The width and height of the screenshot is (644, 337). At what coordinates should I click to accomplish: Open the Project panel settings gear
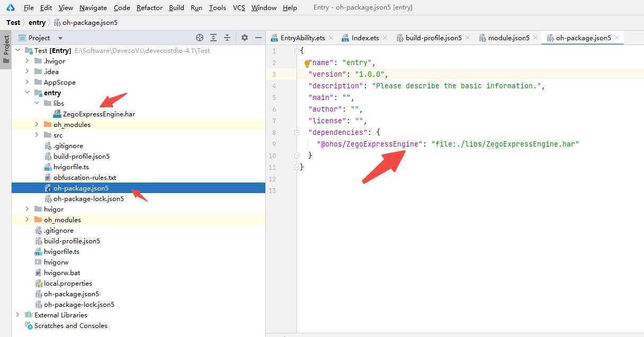[244, 38]
